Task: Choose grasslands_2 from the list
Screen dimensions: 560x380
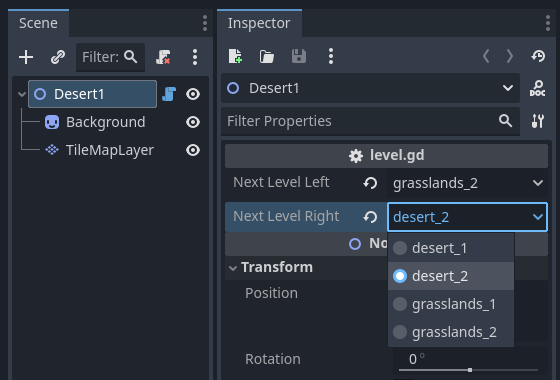Action: [x=451, y=332]
